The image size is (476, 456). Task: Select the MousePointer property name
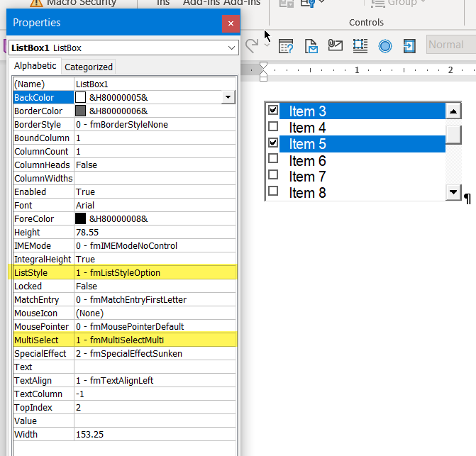point(43,326)
